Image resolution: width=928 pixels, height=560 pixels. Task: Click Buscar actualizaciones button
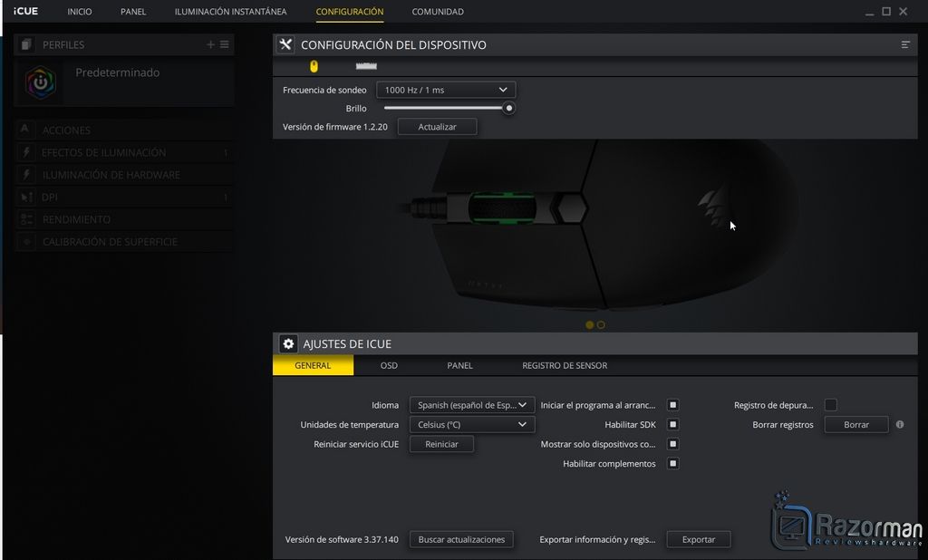[461, 539]
